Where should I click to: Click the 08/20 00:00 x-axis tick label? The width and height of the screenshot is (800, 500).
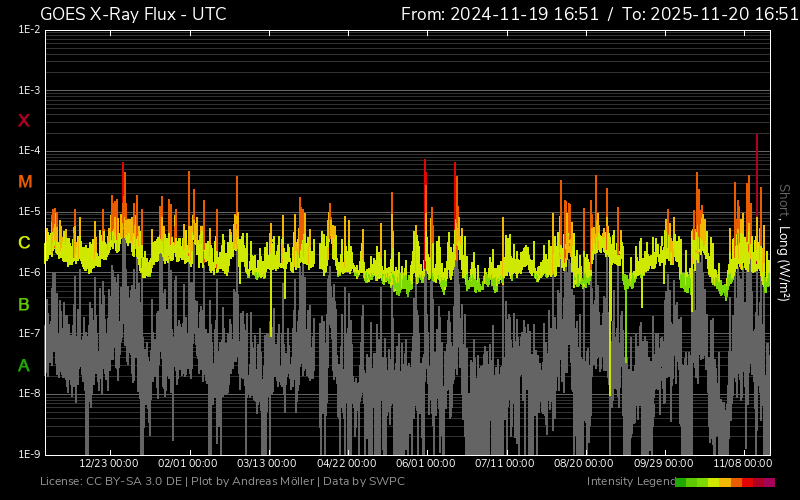click(x=584, y=464)
